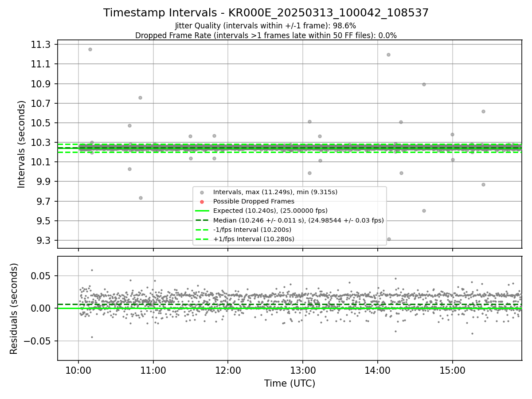The image size is (532, 399).
Task: Click the outlier point near 10.9 seconds after 14:30
Action: tap(424, 84)
